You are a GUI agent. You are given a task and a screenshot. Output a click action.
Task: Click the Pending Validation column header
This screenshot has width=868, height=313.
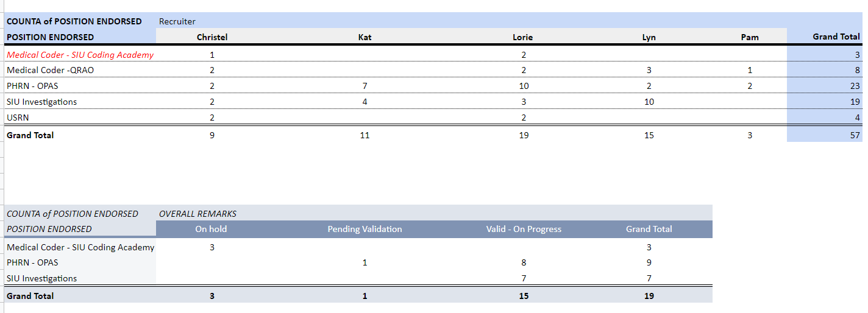click(x=365, y=229)
